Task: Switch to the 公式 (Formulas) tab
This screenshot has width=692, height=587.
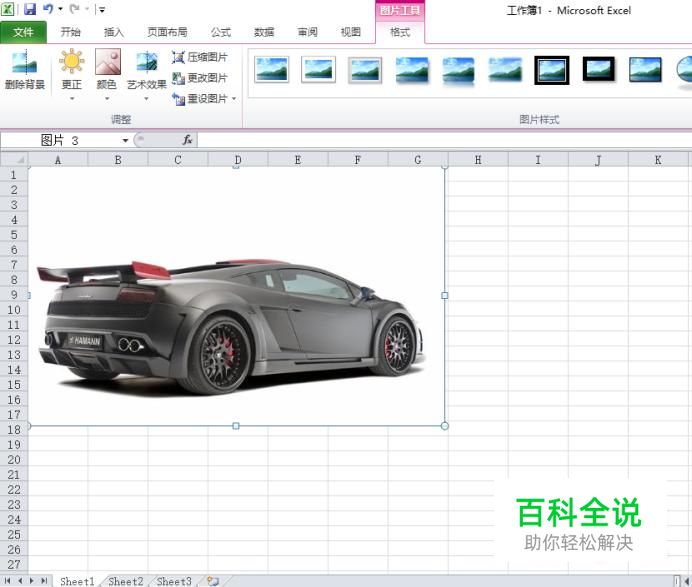Action: pos(221,32)
